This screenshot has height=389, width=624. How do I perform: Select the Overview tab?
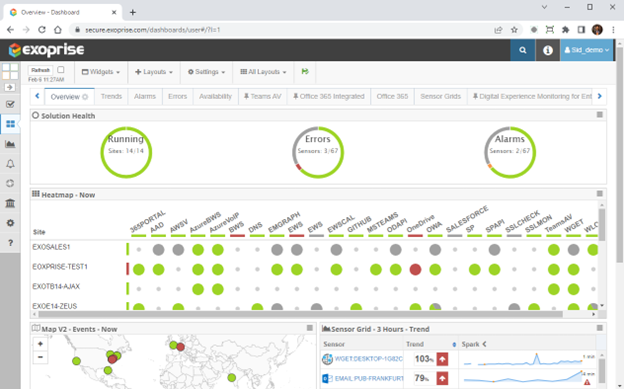(69, 97)
